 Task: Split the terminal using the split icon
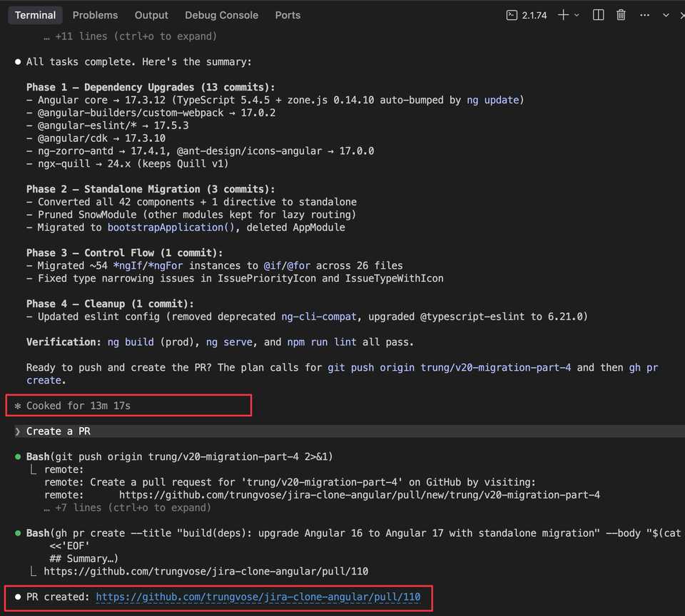coord(598,14)
